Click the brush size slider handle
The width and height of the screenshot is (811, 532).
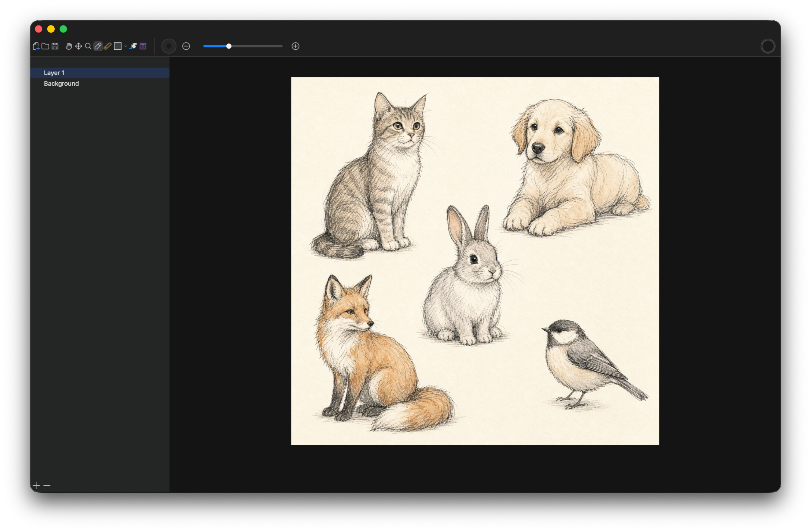click(229, 46)
